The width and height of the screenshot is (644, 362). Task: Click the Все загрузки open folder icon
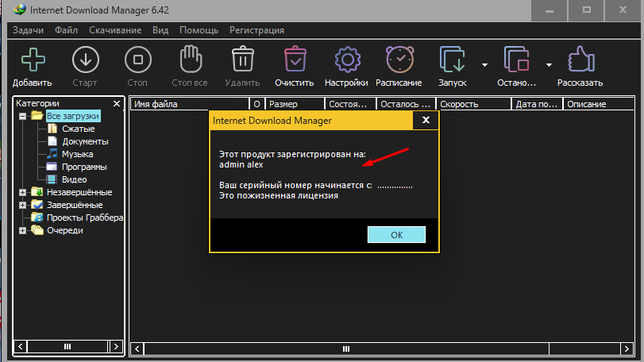click(37, 116)
